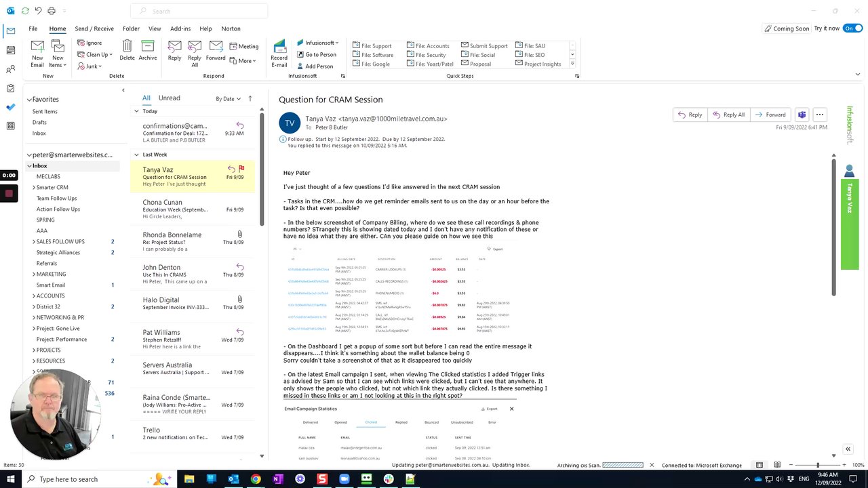Open Teams share icon in message header
Image resolution: width=868 pixels, height=488 pixels.
802,115
